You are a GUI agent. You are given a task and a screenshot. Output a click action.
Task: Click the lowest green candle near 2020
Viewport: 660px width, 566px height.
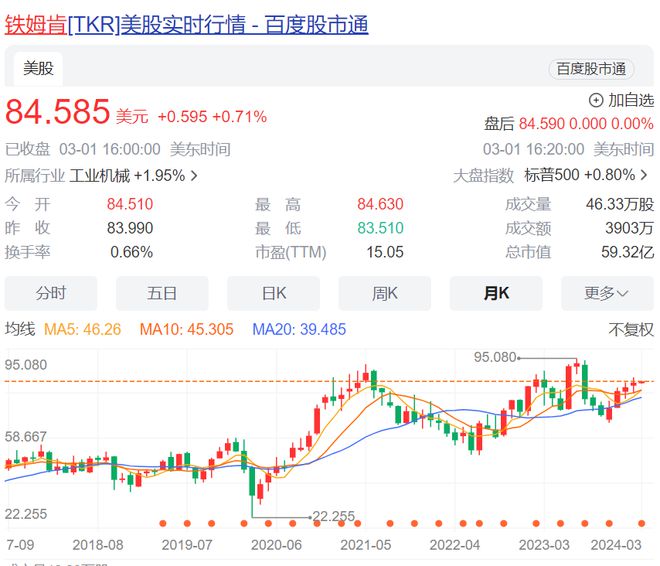(252, 480)
